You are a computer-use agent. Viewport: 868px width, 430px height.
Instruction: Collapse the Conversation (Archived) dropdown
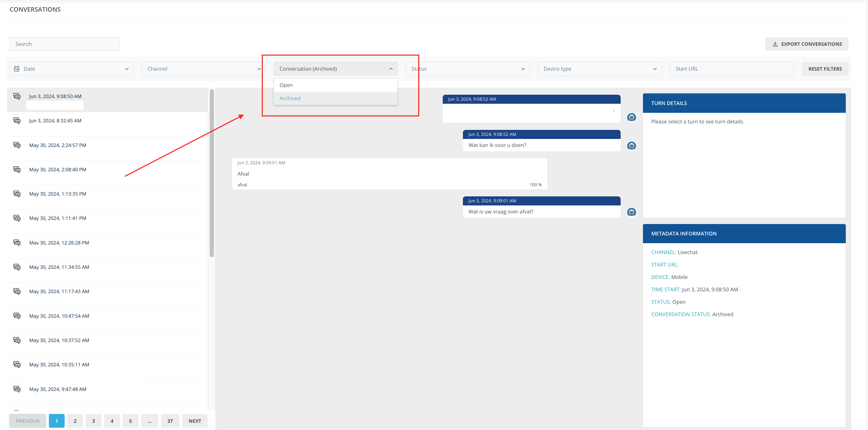coord(336,69)
